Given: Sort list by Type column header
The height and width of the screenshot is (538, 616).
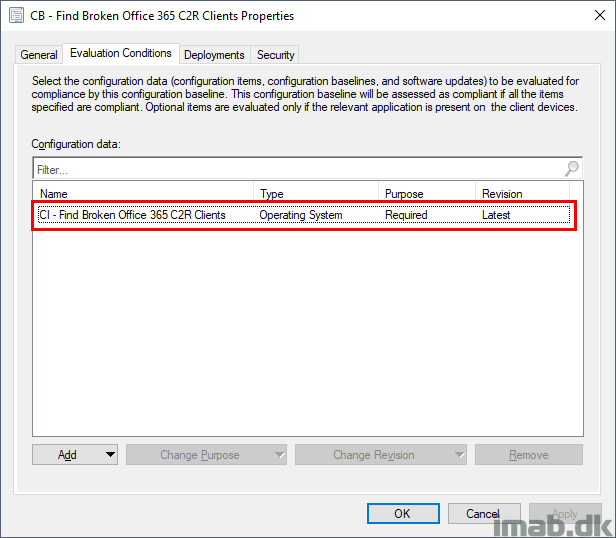Looking at the screenshot, I should (x=316, y=194).
